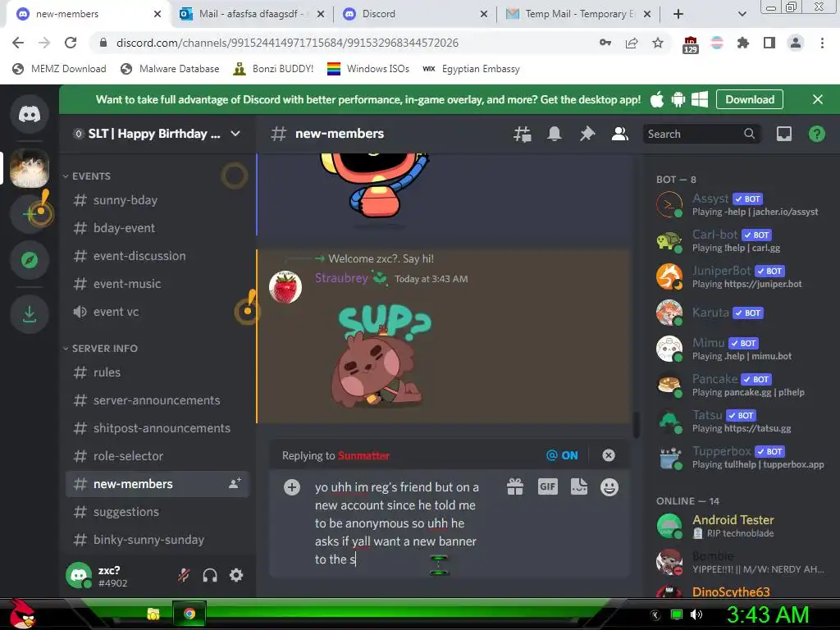
Task: Switch to the Discord browser tab
Action: pos(415,14)
